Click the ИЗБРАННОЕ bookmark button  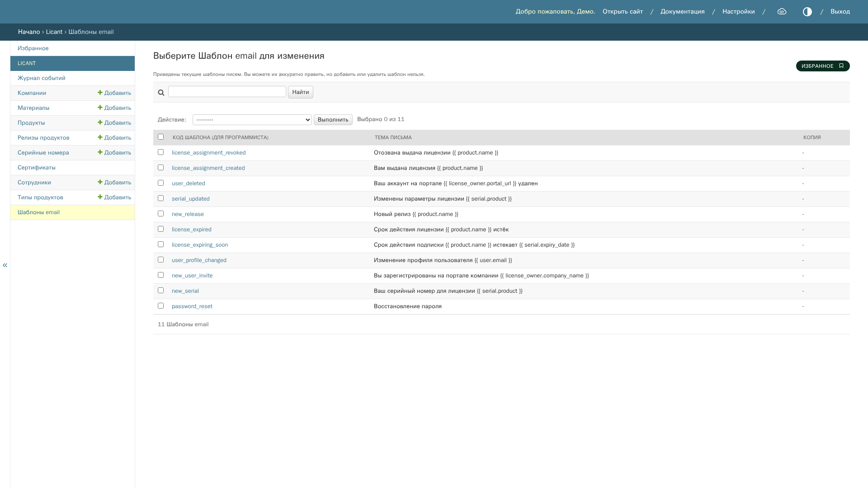click(x=822, y=66)
